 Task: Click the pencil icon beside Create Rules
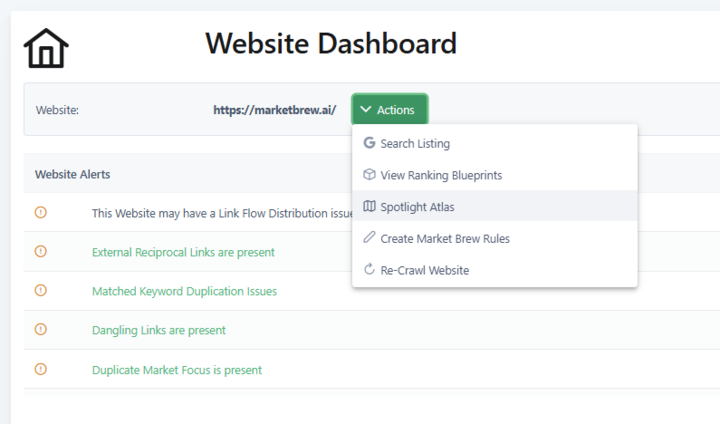click(369, 237)
